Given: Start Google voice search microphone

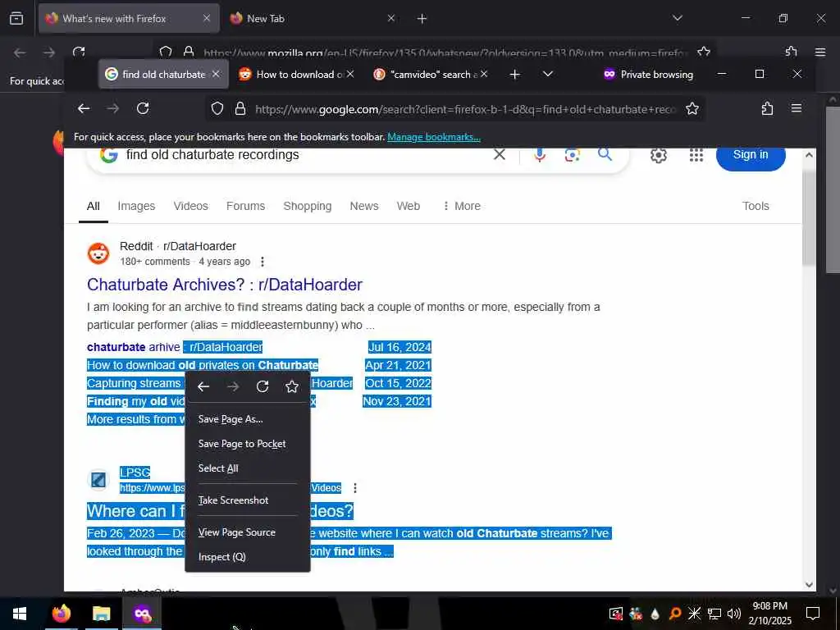Looking at the screenshot, I should (x=540, y=155).
